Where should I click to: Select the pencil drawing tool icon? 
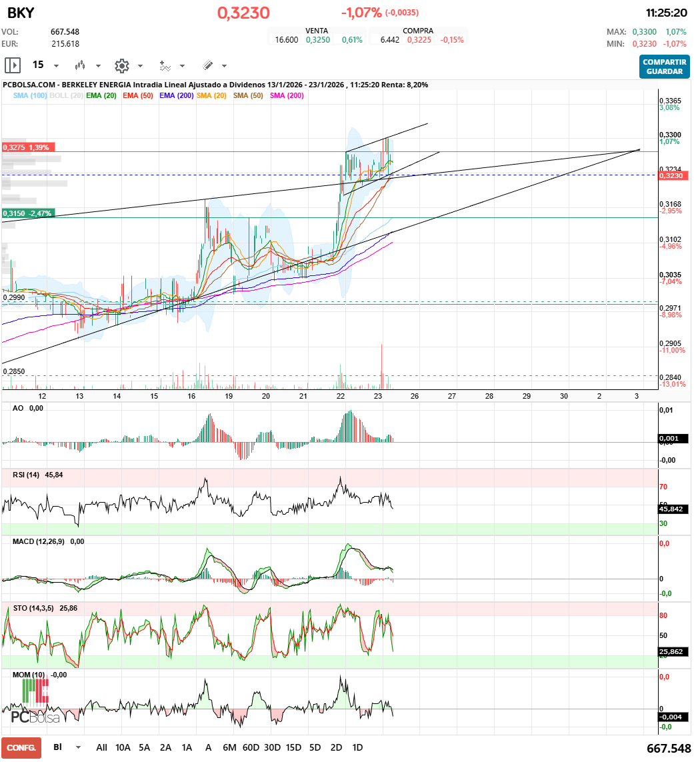(x=207, y=65)
